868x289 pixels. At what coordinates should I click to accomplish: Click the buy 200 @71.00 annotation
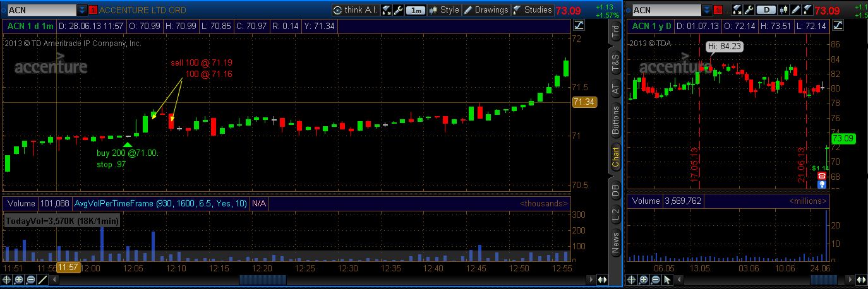127,153
